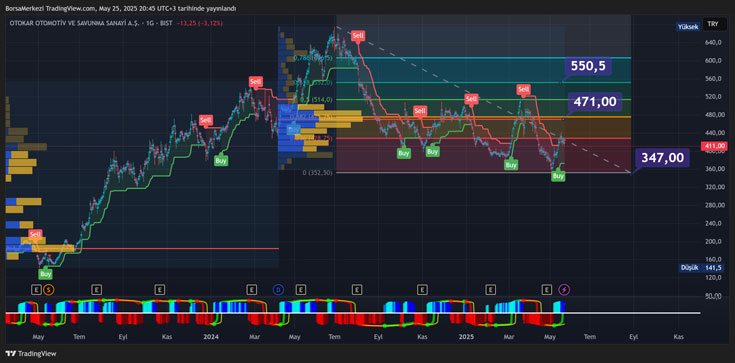This screenshot has height=363, width=735.
Task: Select the 550,5 price callout
Action: 589,66
